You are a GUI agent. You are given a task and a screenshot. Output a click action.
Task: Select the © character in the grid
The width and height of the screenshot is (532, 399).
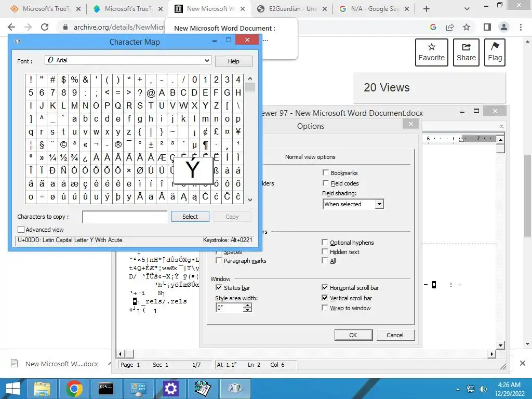point(63,145)
